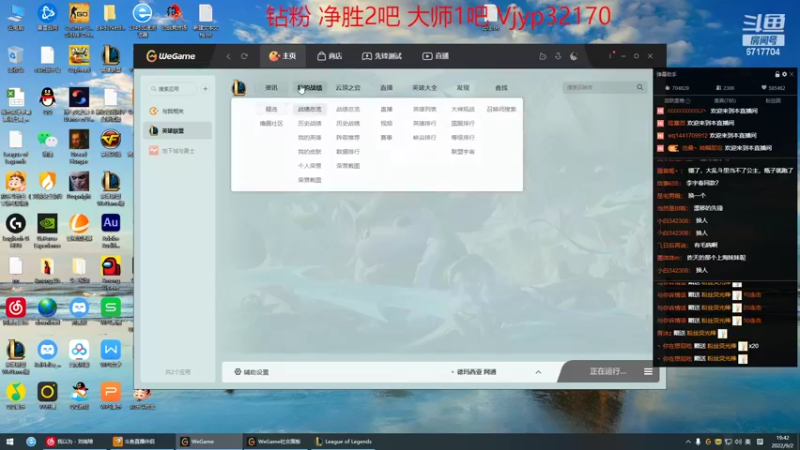
Task: Switch to League of Legends taskbar item
Action: point(344,441)
